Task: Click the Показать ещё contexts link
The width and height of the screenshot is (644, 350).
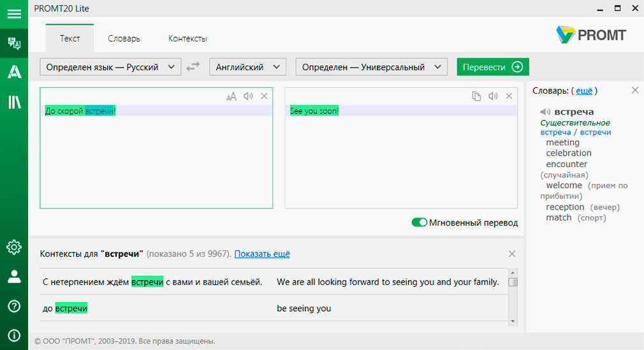Action: click(x=262, y=254)
